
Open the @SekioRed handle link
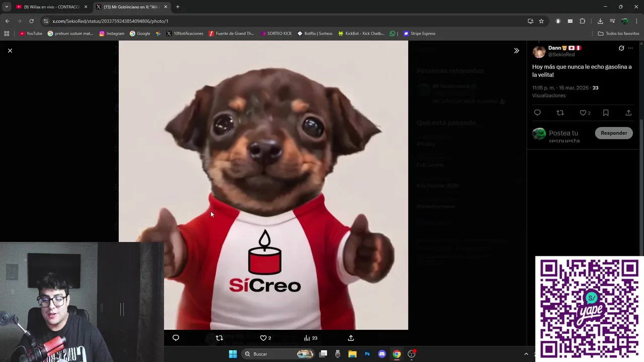click(561, 54)
